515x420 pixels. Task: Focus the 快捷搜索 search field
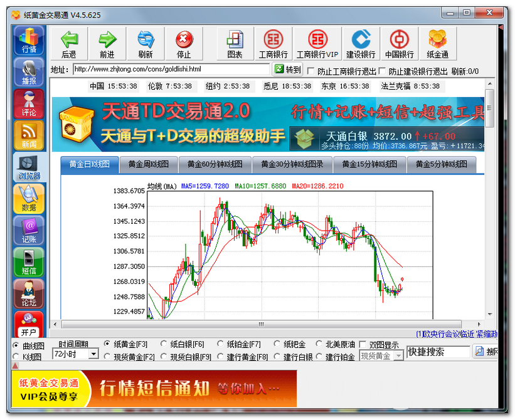[x=438, y=352]
